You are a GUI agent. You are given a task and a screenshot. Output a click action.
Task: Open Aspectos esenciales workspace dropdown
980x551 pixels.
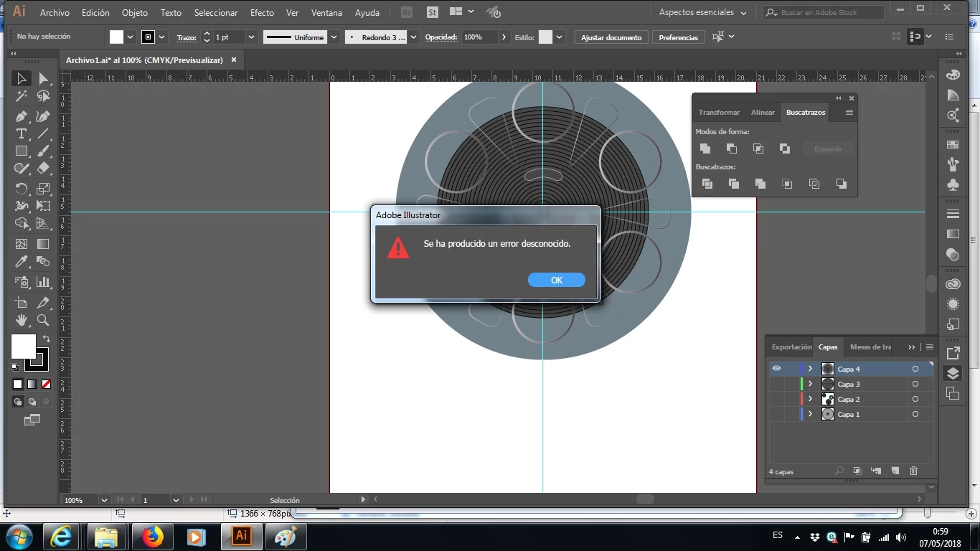pos(703,12)
